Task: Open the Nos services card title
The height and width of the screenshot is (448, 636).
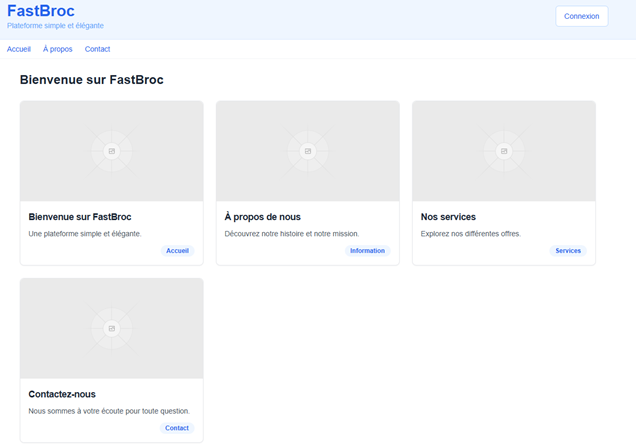Action: 448,217
